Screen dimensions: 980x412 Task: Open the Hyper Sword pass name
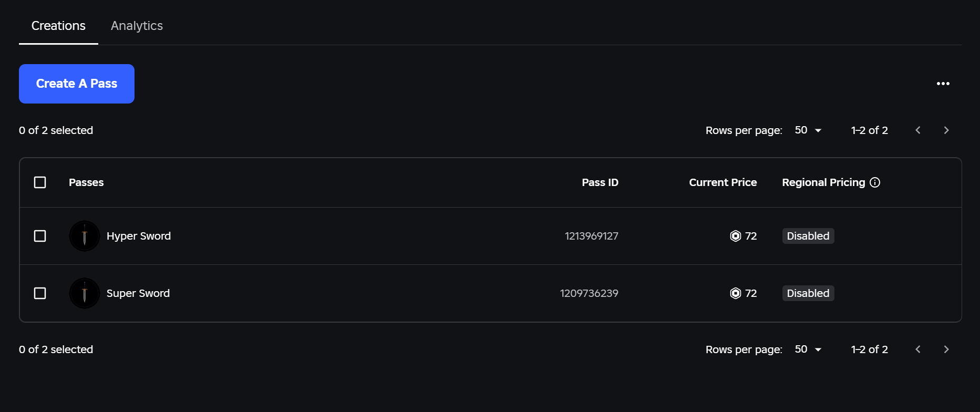coord(139,236)
